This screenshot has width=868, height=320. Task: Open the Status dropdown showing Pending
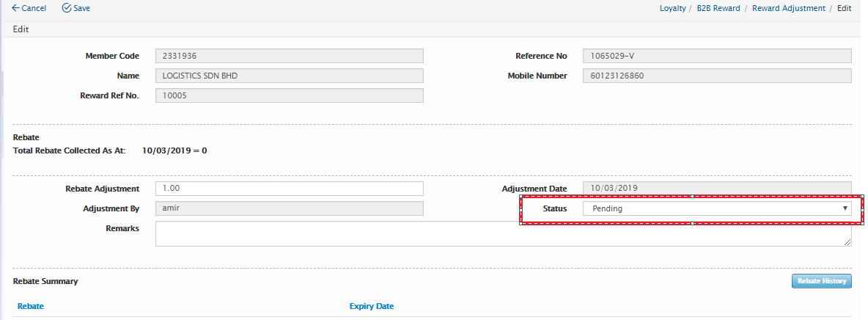716,208
